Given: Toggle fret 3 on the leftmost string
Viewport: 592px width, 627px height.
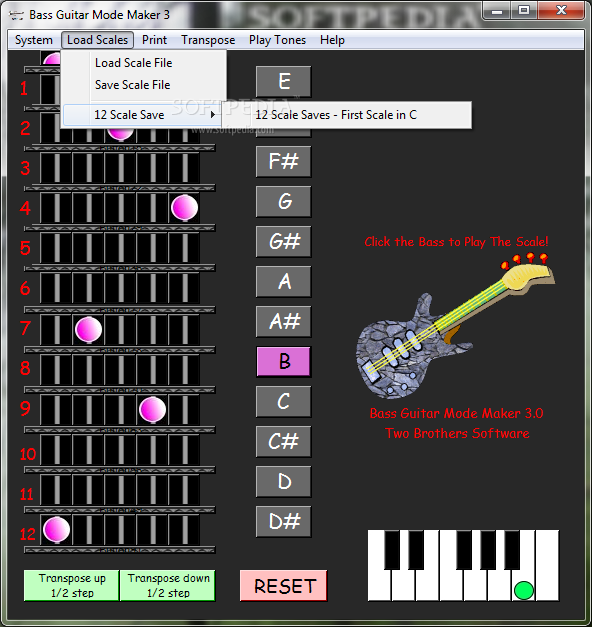Looking at the screenshot, I should (x=56, y=168).
